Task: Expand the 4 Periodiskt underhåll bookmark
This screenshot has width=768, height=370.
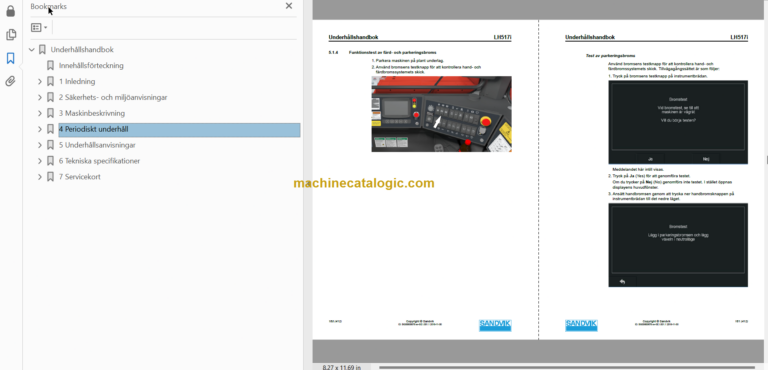Action: tap(40, 129)
